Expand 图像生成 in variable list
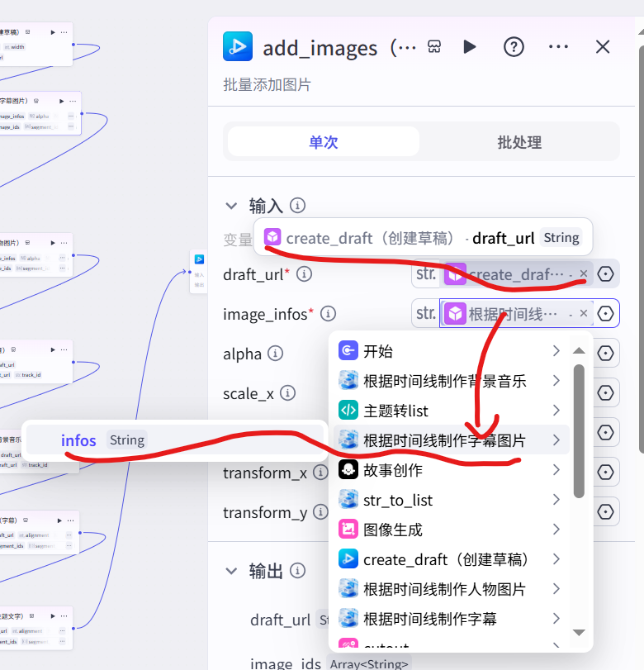 [x=451, y=530]
